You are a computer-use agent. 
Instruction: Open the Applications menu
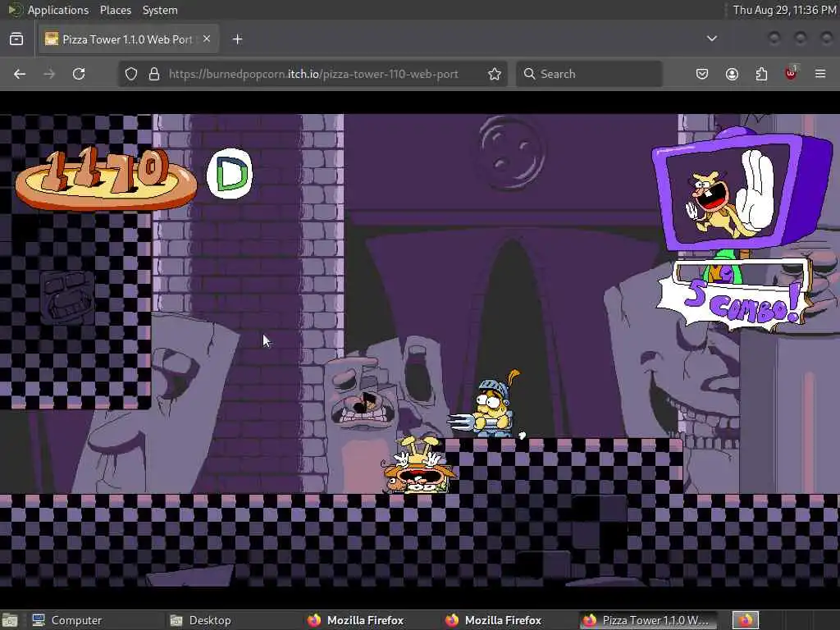pyautogui.click(x=58, y=10)
